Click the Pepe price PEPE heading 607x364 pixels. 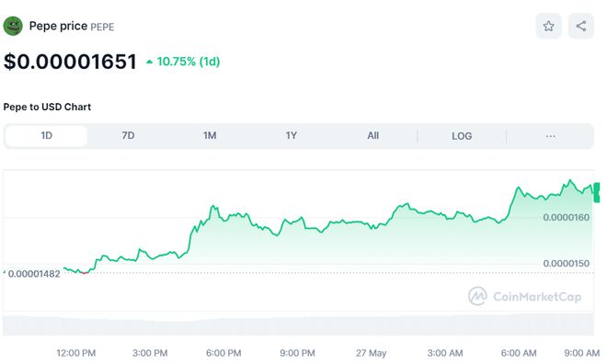[72, 26]
